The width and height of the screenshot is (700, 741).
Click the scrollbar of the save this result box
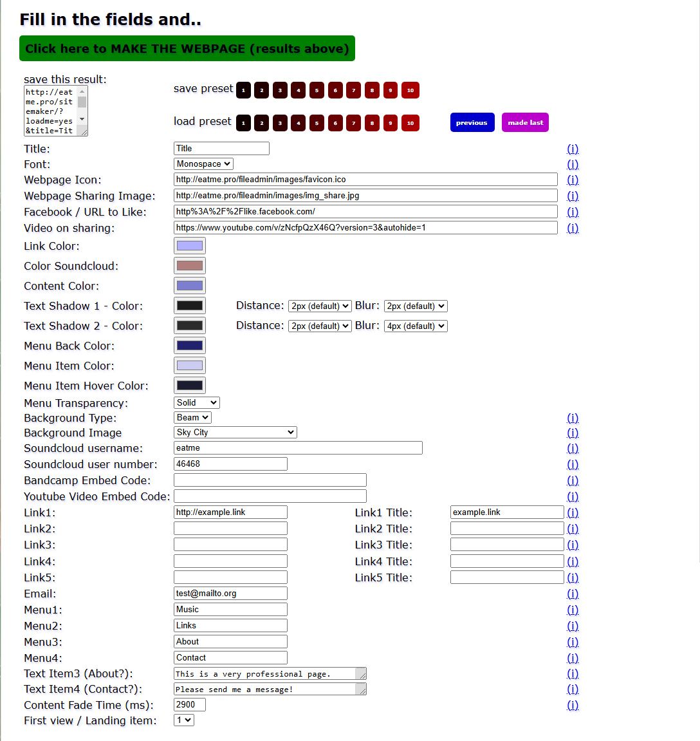click(82, 111)
